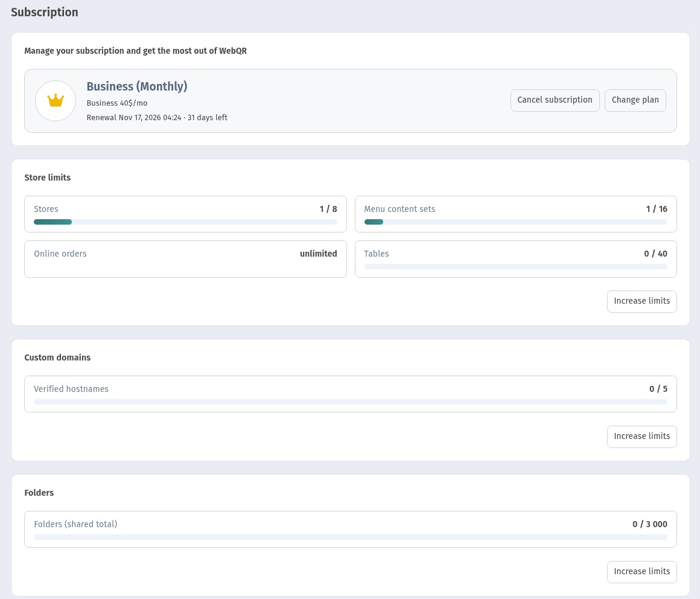Click the 'Business 40$/mo' price text
Viewport: 700px width, 599px height.
point(117,103)
